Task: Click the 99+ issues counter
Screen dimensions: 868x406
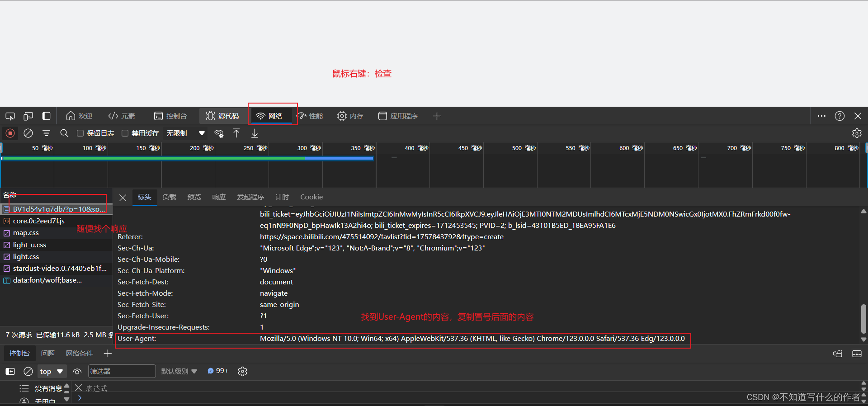Action: (x=218, y=371)
